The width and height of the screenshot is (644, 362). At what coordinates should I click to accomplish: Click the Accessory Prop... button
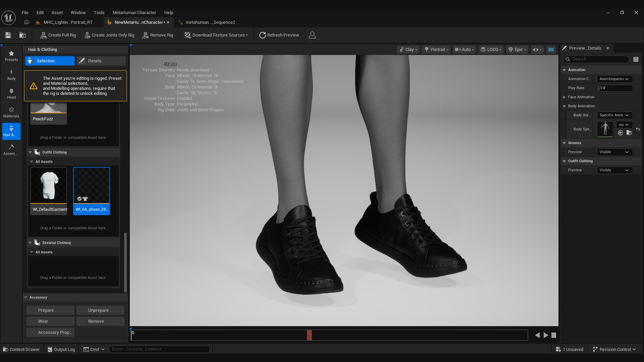(x=50, y=332)
